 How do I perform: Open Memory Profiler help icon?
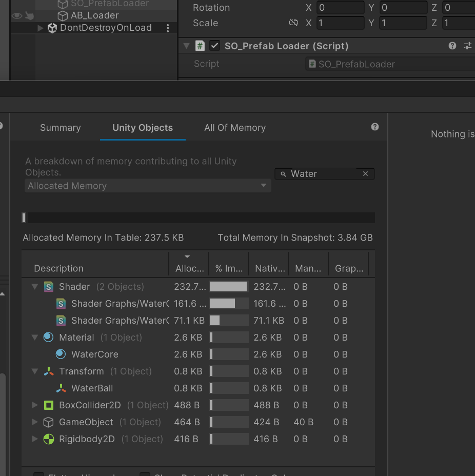click(x=375, y=127)
